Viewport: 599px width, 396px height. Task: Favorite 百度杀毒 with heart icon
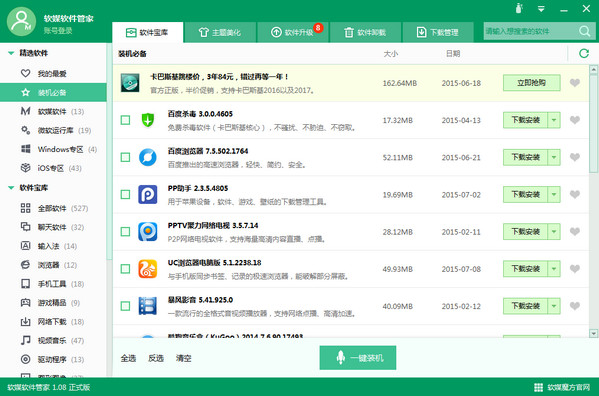tap(575, 120)
